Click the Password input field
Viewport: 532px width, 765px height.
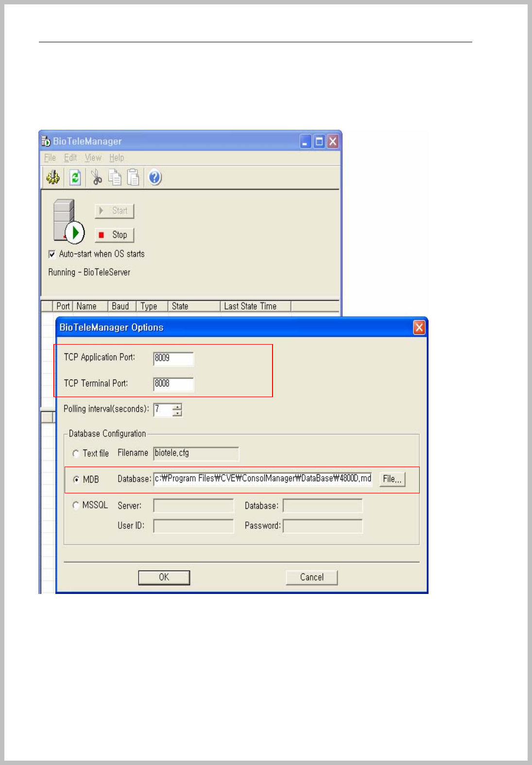point(323,526)
